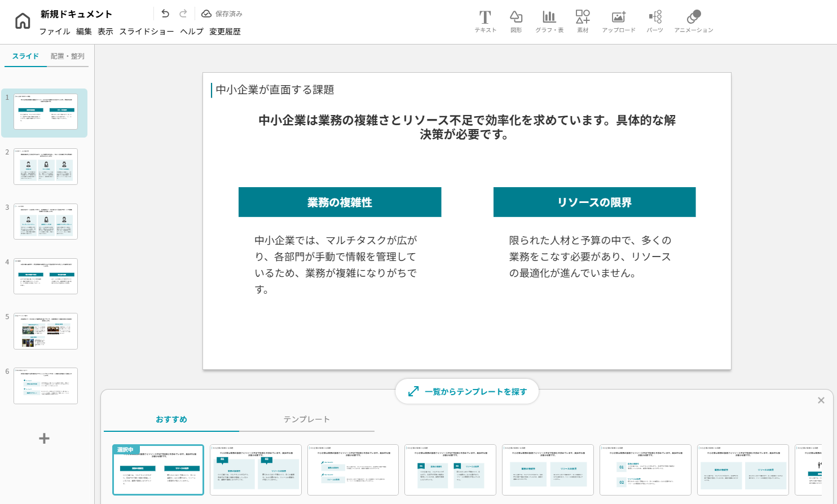Open the アニメーション animation settings
Screen dimensions: 837x504
694,21
